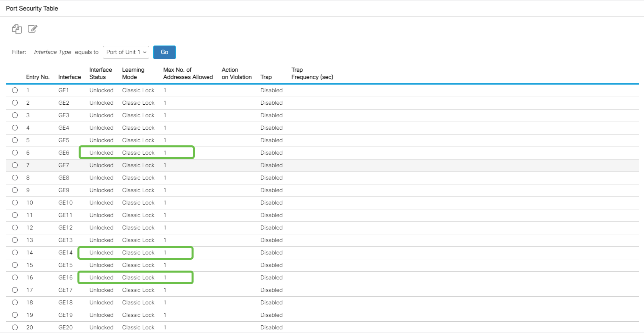This screenshot has height=333, width=644.
Task: Select the GE4 row radio button
Action: pos(15,128)
